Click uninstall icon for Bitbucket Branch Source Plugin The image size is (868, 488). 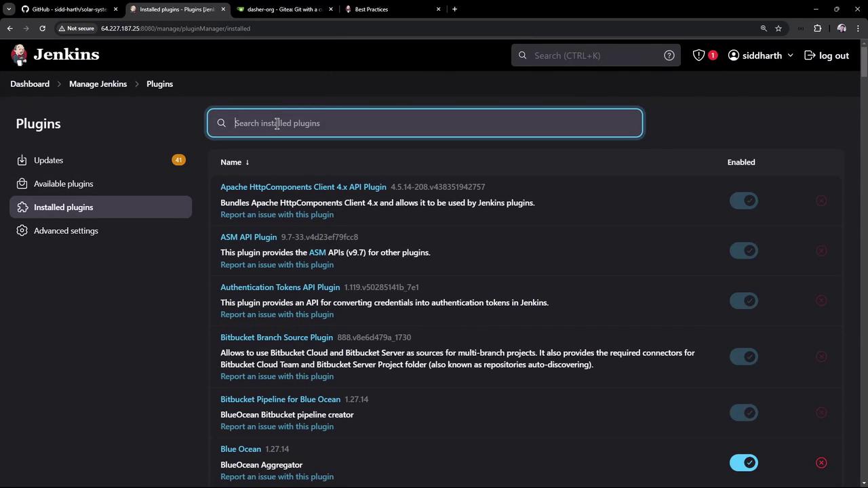[821, 357]
